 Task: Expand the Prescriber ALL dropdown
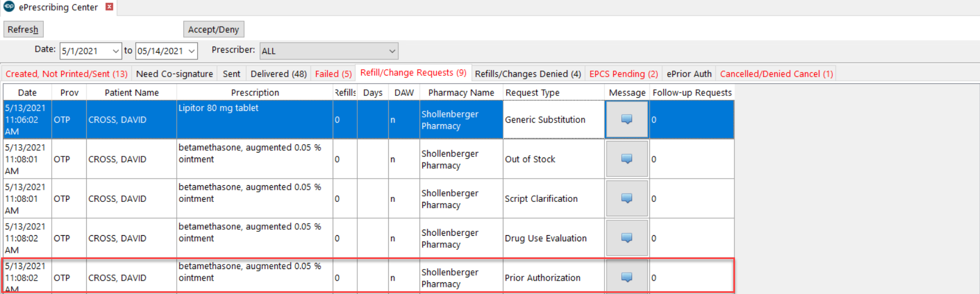pyautogui.click(x=392, y=51)
